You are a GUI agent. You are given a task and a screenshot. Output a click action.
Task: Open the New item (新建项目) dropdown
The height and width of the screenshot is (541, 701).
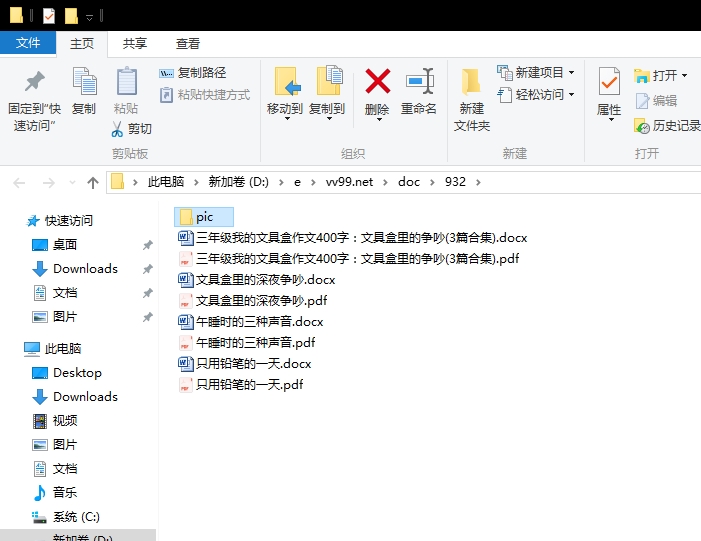tap(536, 72)
